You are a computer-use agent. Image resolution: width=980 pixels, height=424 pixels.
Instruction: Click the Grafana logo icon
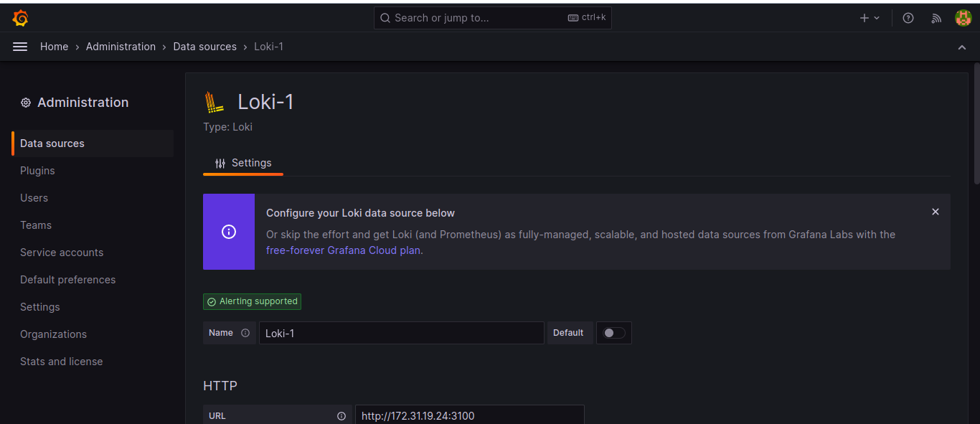[x=20, y=19]
